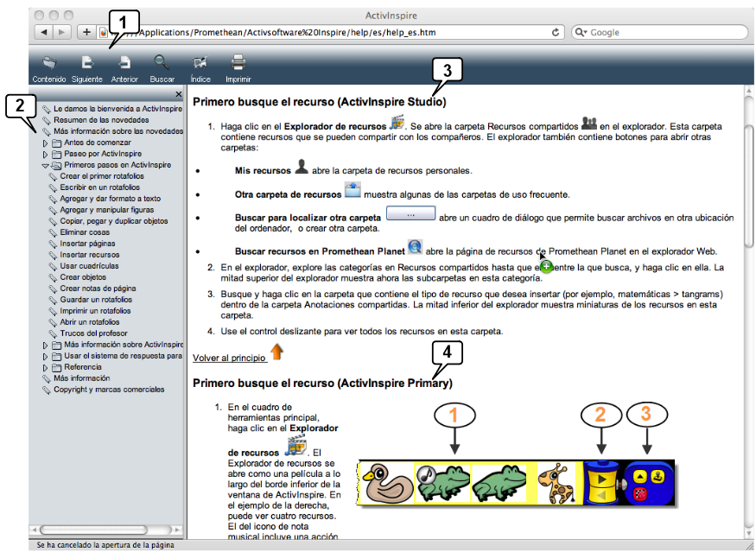
Task: Click the sidebar horizontal scrollbar
Action: coord(104,529)
